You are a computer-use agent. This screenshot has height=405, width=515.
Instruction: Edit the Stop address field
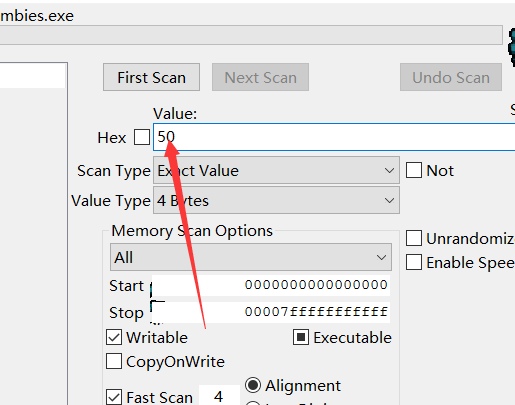pyautogui.click(x=271, y=312)
